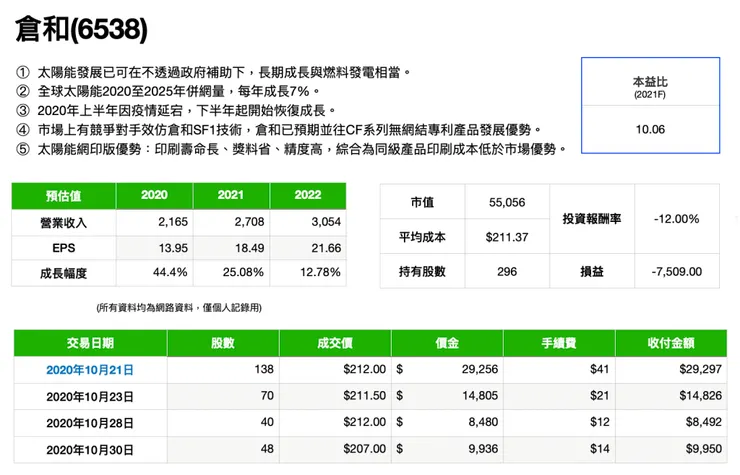Click the P/E value 10.06
Image resolution: width=740 pixels, height=475 pixels.
pyautogui.click(x=650, y=129)
